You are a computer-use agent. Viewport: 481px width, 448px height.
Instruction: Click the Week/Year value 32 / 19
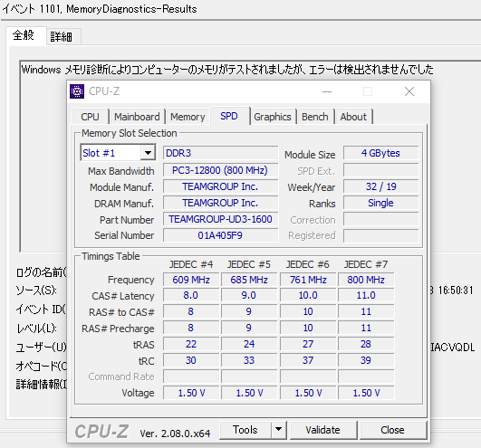pyautogui.click(x=381, y=186)
